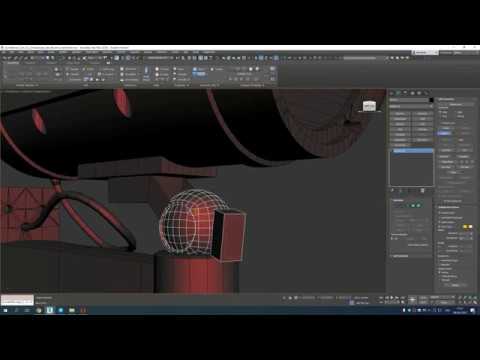Viewport: 480px width, 360px height.
Task: Click the object name field in Modify panel
Action: (409, 100)
